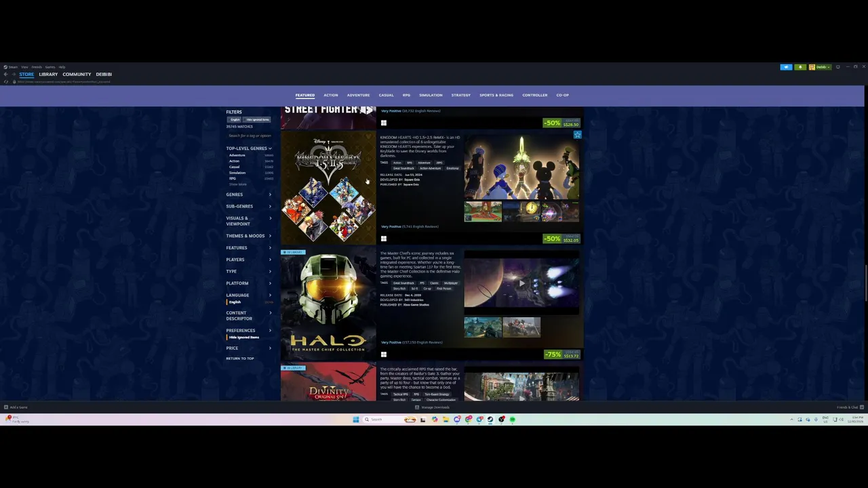
Task: Expand the Price filter section
Action: tap(249, 348)
